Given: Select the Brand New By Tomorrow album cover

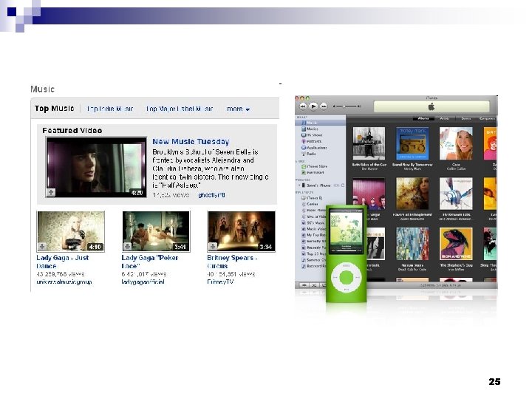Looking at the screenshot, I should coord(412,143).
